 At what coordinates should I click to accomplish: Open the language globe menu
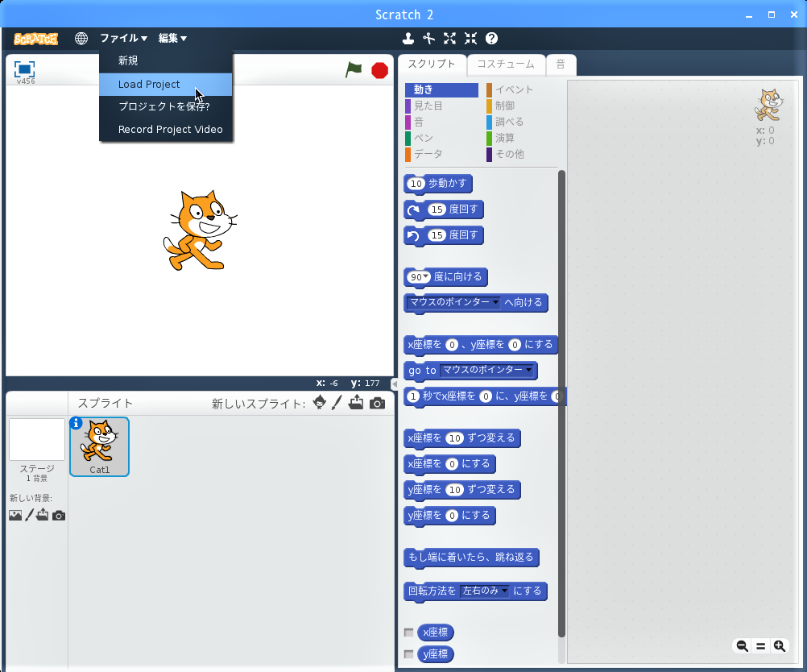[81, 39]
